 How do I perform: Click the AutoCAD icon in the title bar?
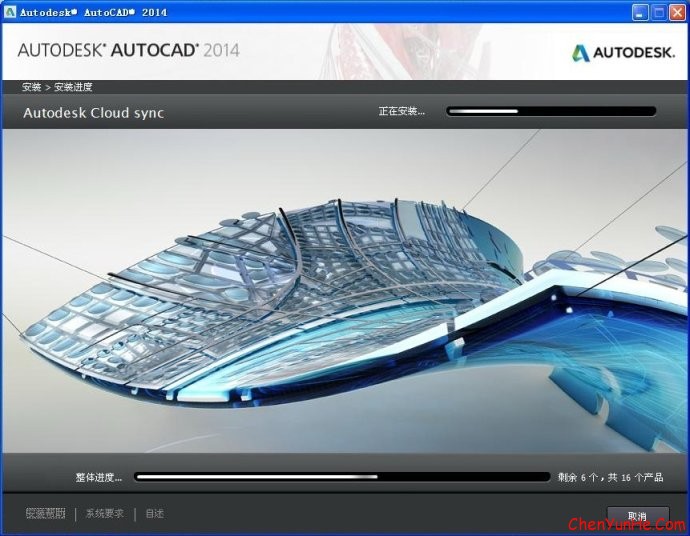pyautogui.click(x=10, y=12)
